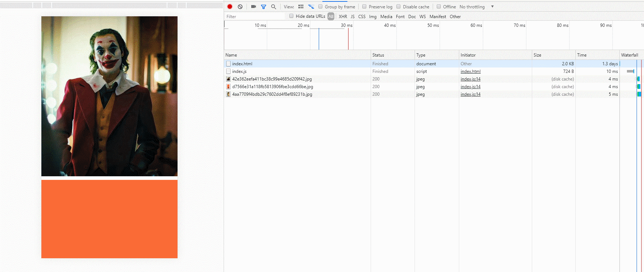Image resolution: width=644 pixels, height=272 pixels.
Task: Show only Img requests
Action: coord(373,16)
